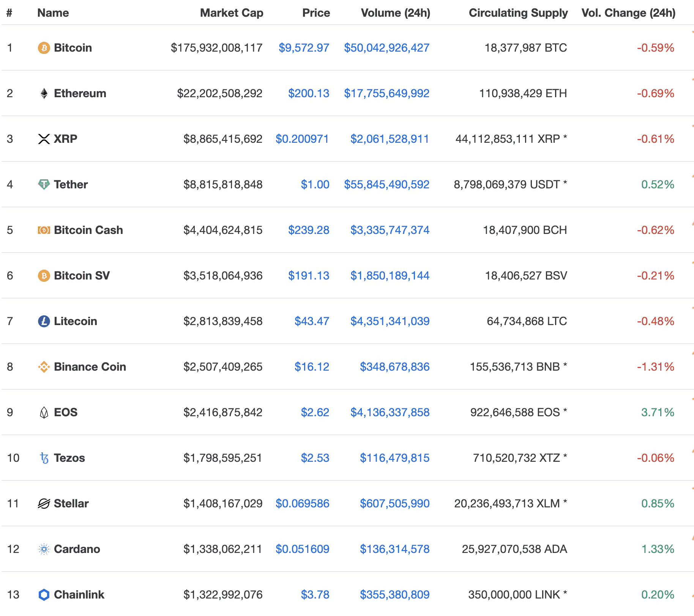Click Ethereum market cap $22,202,508,292
The image size is (694, 616).
click(x=220, y=93)
